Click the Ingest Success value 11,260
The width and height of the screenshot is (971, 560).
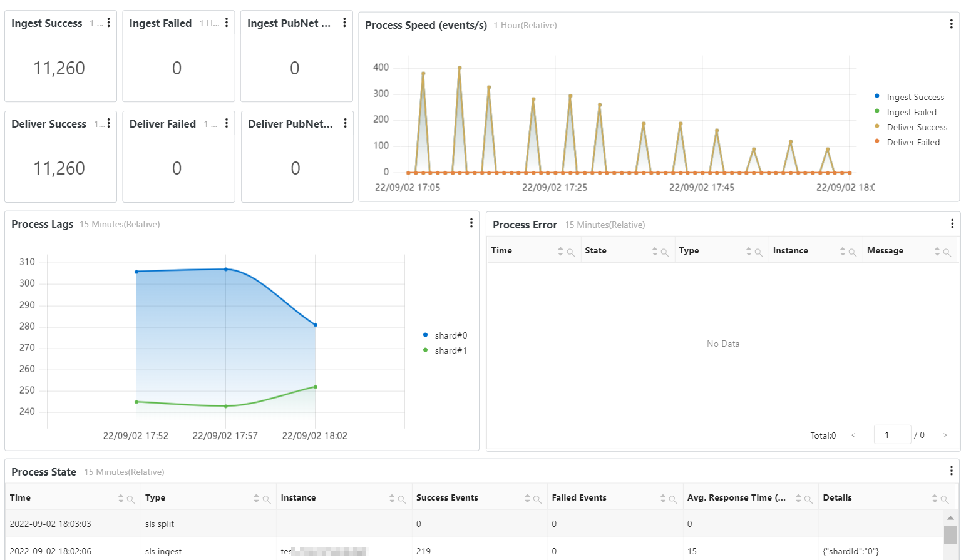59,68
